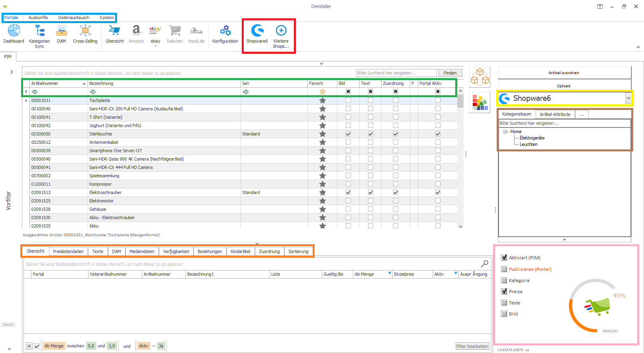Click the Finden button

450,73
